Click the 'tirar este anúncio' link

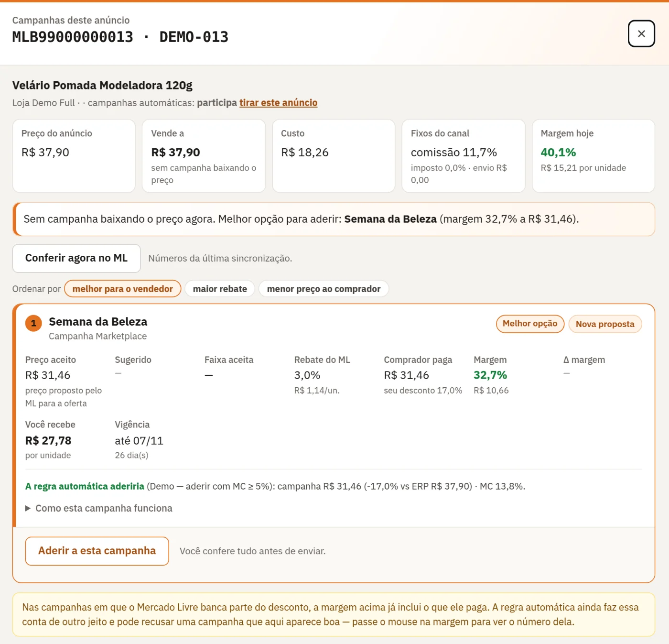[278, 103]
